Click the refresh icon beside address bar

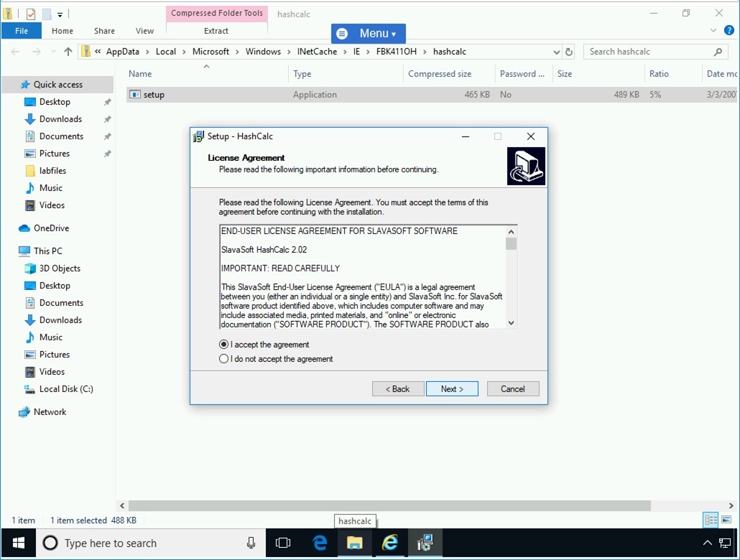tap(569, 52)
